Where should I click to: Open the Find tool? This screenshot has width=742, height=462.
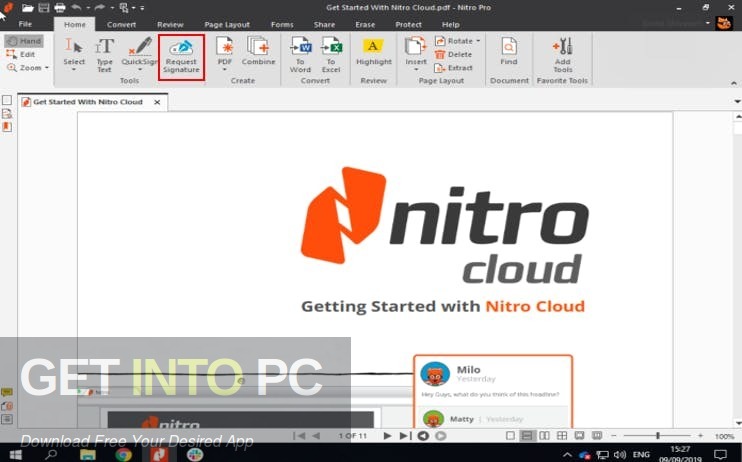click(x=509, y=51)
